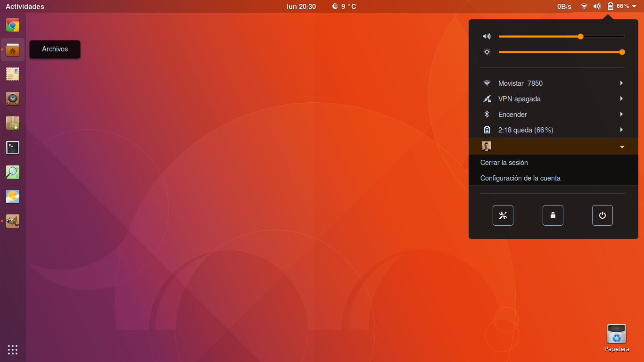Adjust the screen brightness slider

(561, 52)
